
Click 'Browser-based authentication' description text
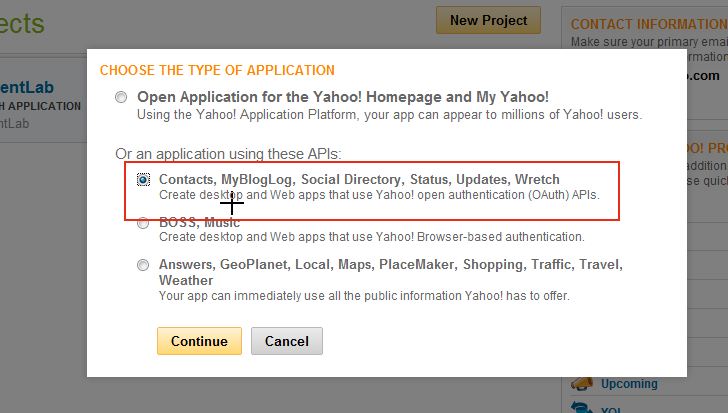(x=371, y=237)
